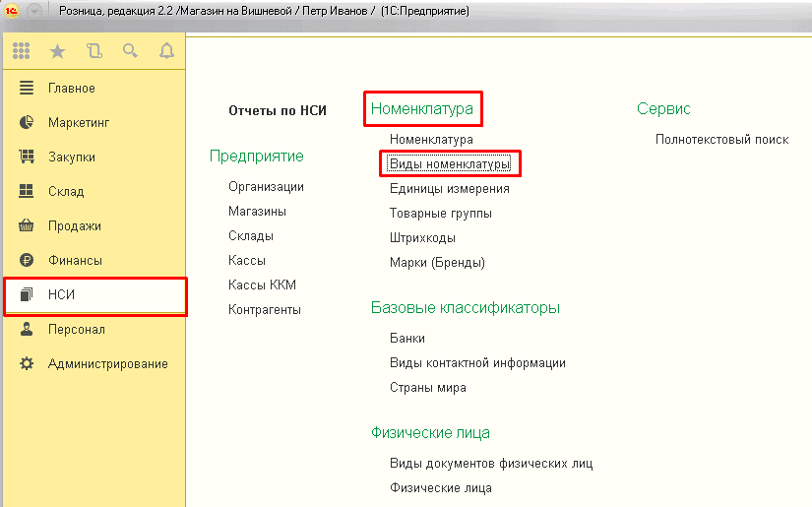Open the Маркетинг section
The image size is (812, 507).
click(78, 123)
